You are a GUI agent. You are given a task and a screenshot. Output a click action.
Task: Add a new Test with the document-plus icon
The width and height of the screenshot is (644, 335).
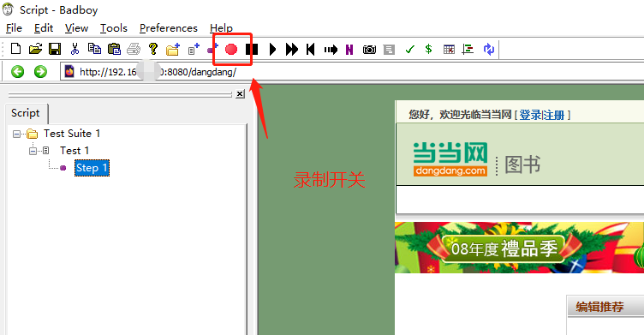point(193,49)
